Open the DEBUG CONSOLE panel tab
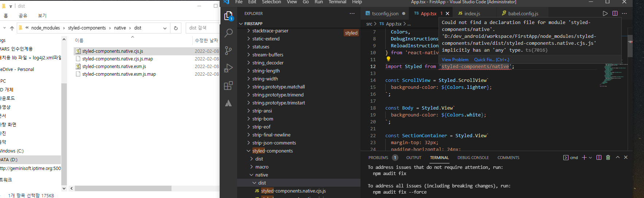The image size is (644, 198). pyautogui.click(x=473, y=158)
